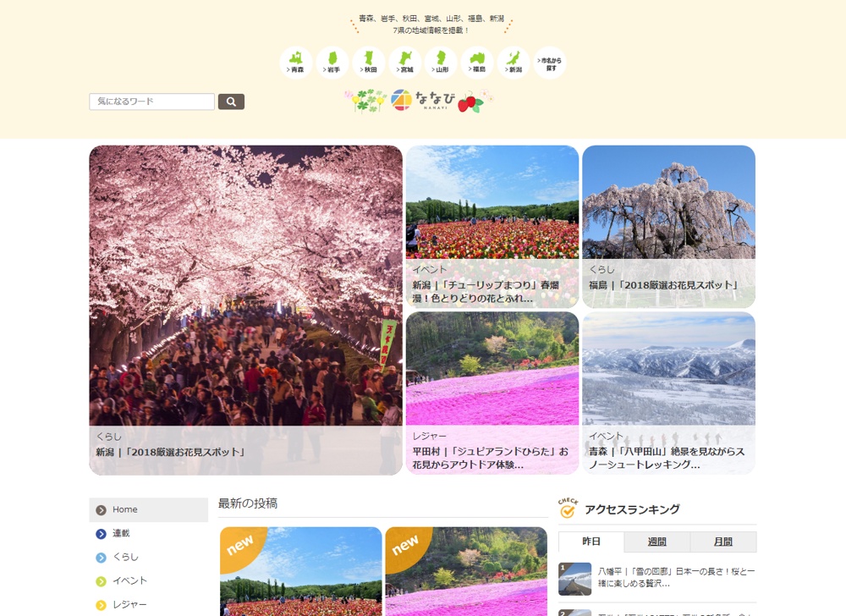Select the 秋田 prefecture map icon
This screenshot has width=846, height=616.
369,63
